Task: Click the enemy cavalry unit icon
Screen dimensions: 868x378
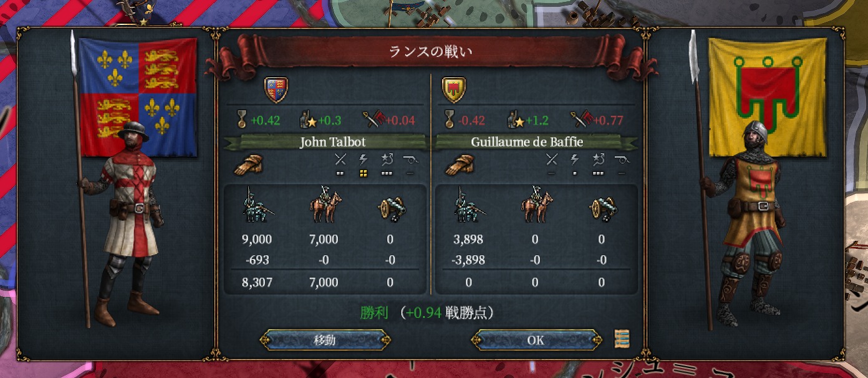Action: pos(536,205)
